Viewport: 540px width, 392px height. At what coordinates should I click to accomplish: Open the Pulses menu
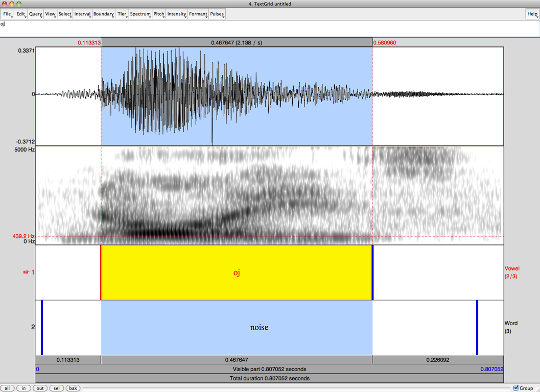[217, 14]
